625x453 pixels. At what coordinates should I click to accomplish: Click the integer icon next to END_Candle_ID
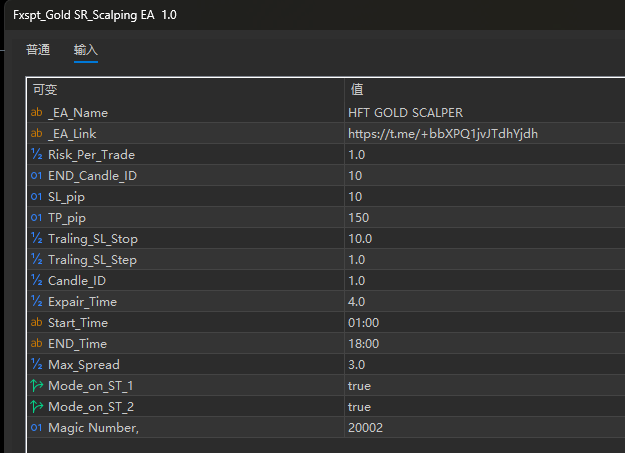(37, 176)
